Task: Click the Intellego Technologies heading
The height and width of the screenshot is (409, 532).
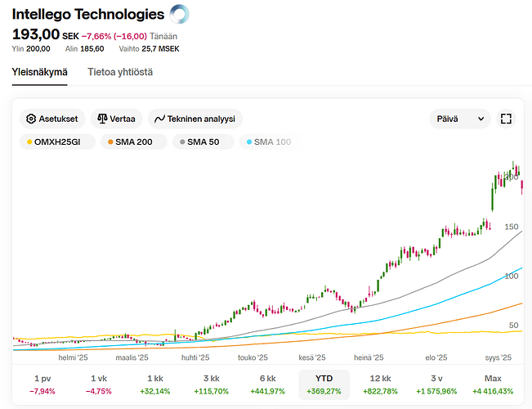Action: [x=88, y=14]
